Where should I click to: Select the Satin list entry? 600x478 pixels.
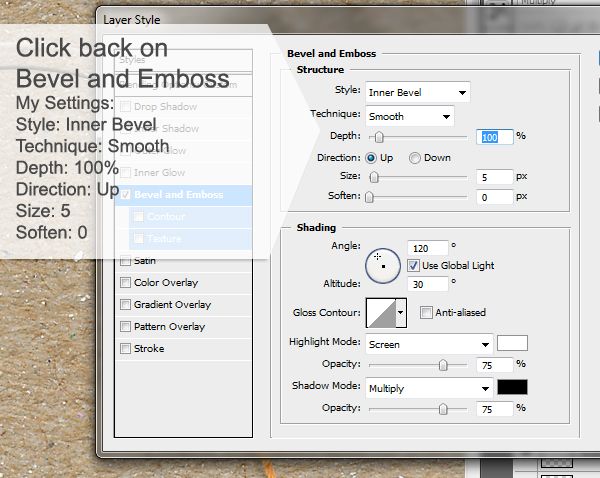pyautogui.click(x=183, y=261)
